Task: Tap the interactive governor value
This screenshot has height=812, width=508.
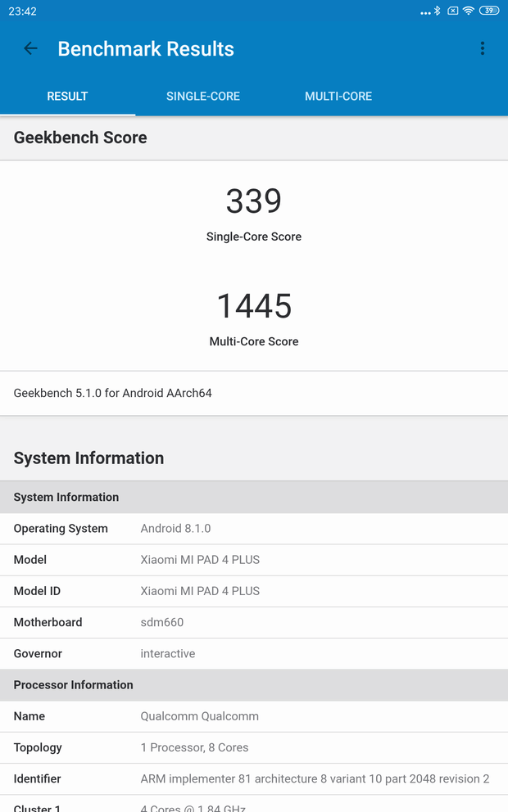Action: tap(168, 654)
